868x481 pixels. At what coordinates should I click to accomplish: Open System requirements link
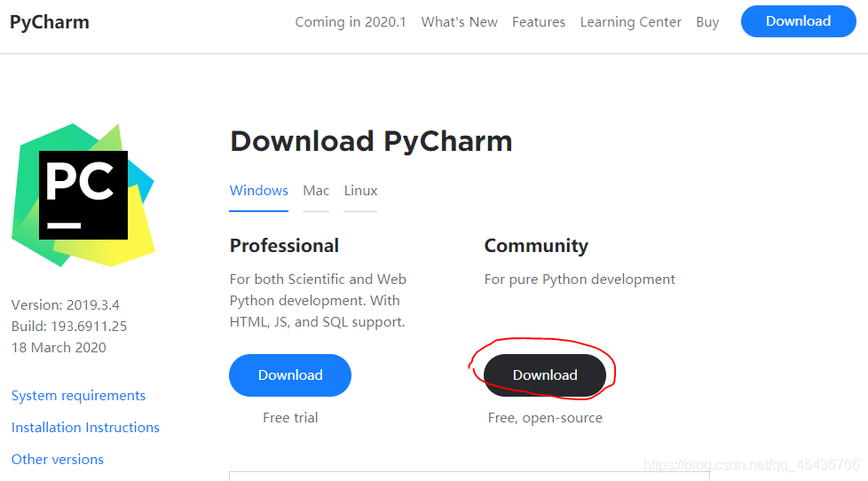click(x=79, y=396)
